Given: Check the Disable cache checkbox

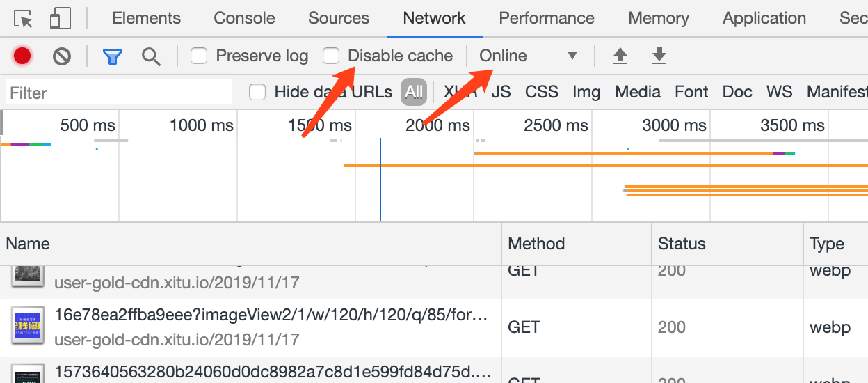Looking at the screenshot, I should tap(332, 56).
